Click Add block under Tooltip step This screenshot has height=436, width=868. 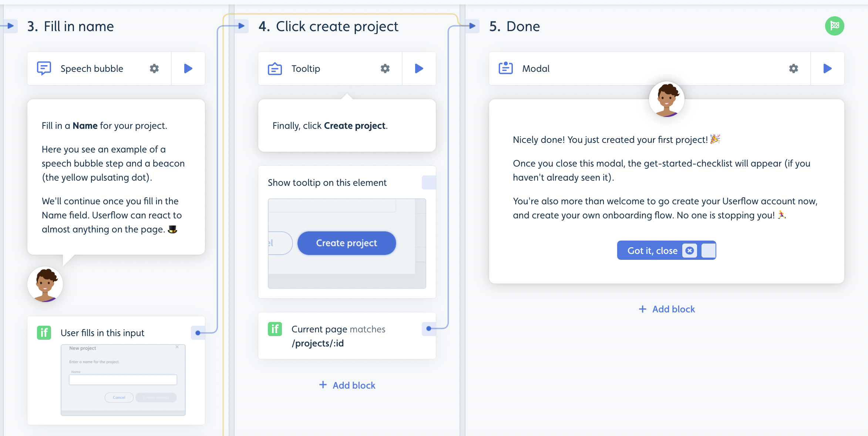click(347, 384)
